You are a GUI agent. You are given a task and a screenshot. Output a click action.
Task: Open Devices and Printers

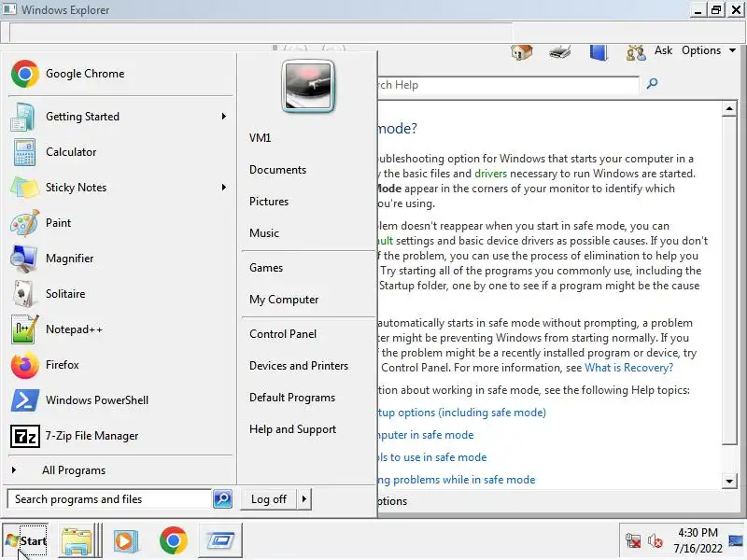click(299, 366)
